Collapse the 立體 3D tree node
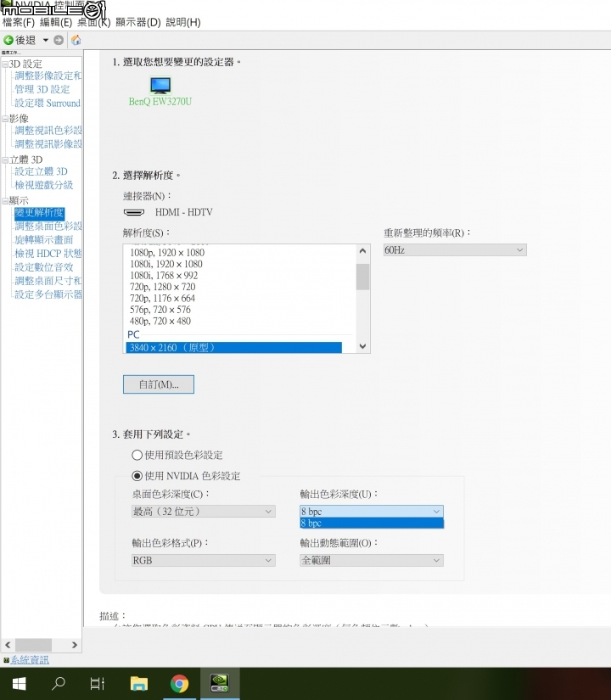This screenshot has height=700, width=611. pos(5,160)
